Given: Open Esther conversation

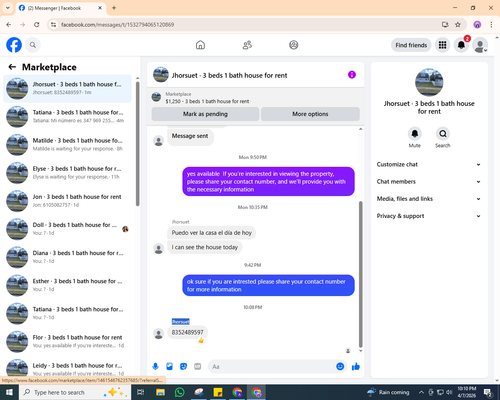Looking at the screenshot, I should (67, 285).
